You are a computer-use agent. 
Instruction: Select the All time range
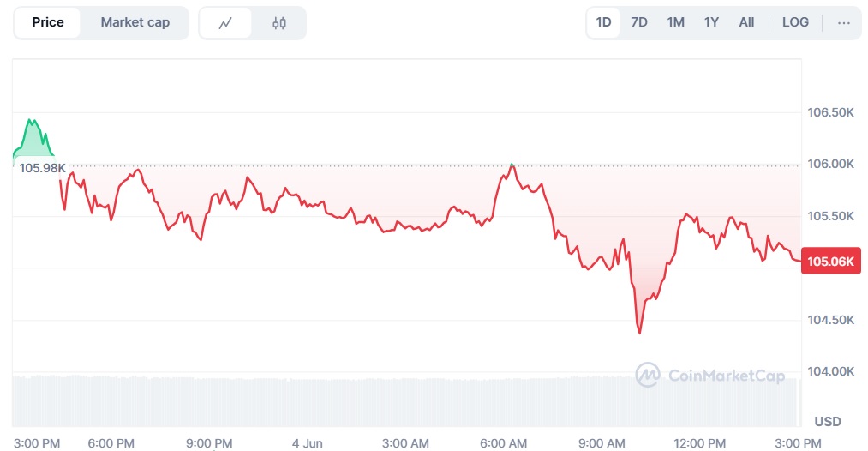click(x=746, y=22)
